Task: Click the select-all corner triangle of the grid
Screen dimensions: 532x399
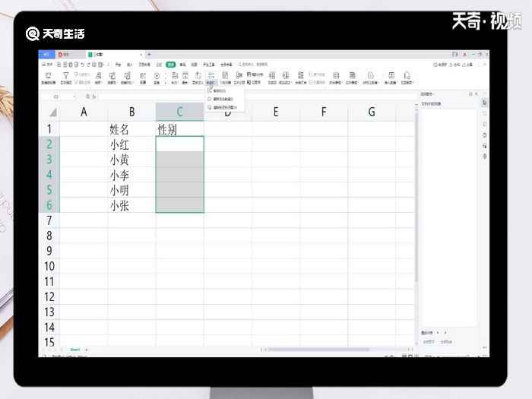Action: click(52, 112)
